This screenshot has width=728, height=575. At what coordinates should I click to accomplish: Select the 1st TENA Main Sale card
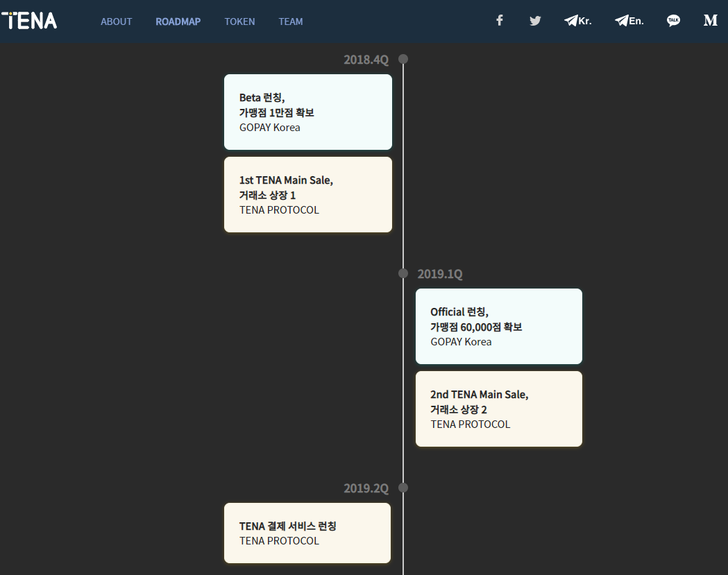click(308, 194)
